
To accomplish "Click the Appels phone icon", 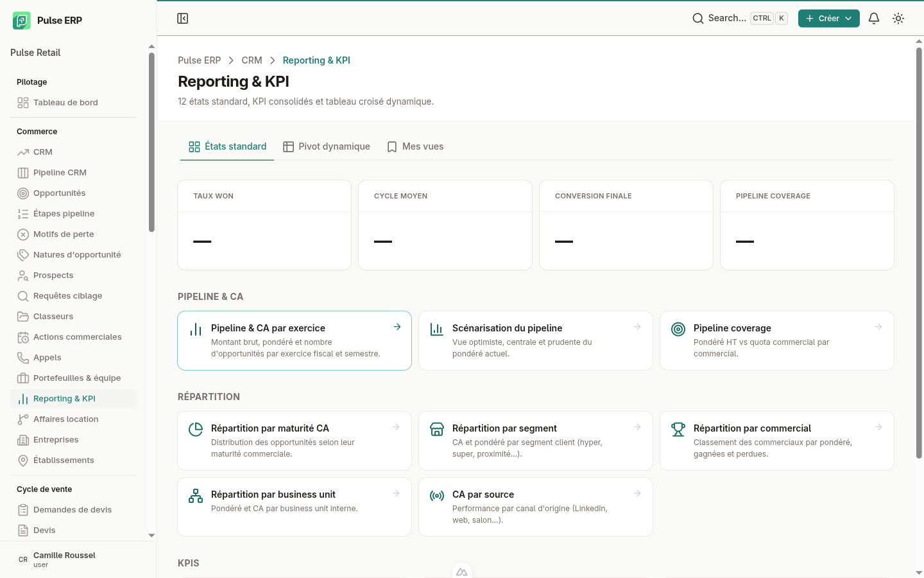I will coord(23,358).
